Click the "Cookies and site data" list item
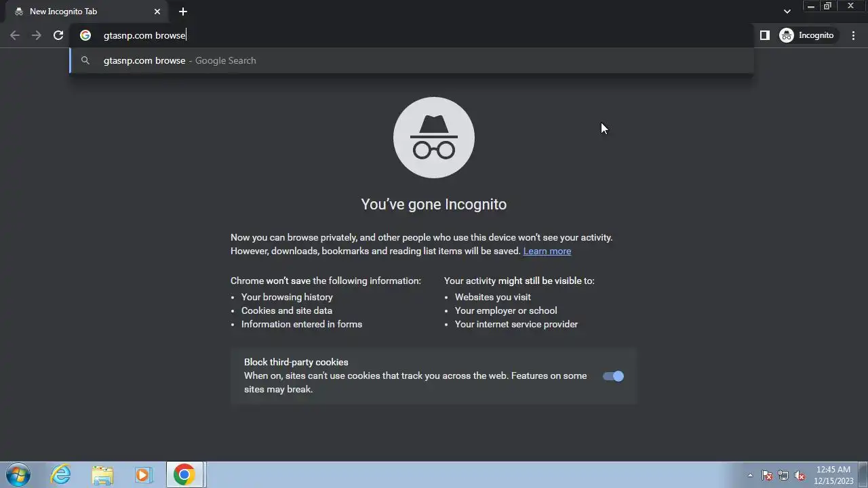 (287, 310)
